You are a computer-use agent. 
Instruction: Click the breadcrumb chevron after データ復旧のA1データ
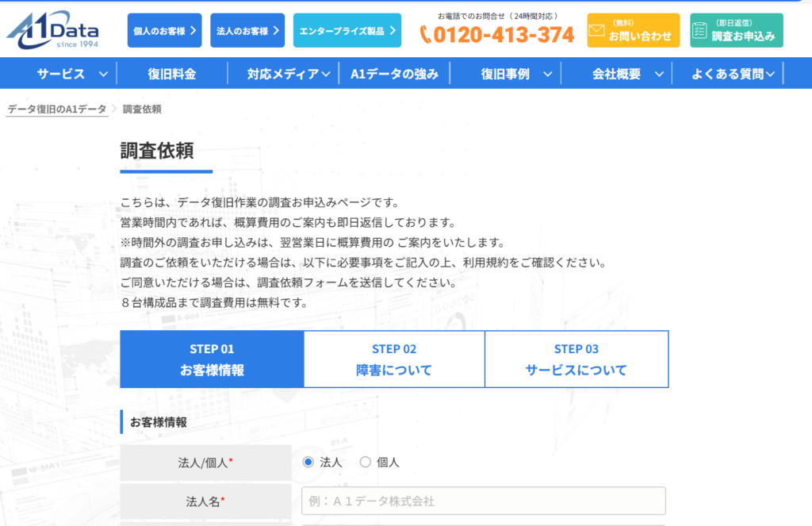pyautogui.click(x=114, y=108)
